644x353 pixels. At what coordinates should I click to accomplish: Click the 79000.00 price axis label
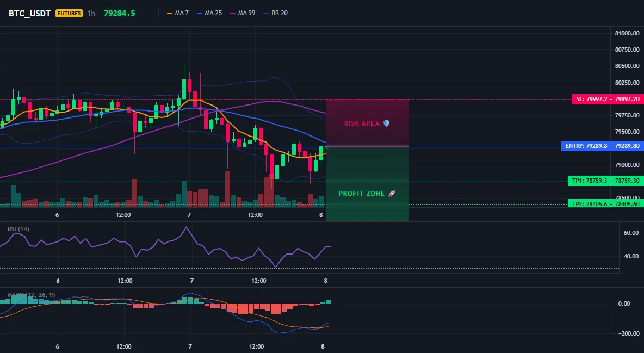[x=627, y=165]
